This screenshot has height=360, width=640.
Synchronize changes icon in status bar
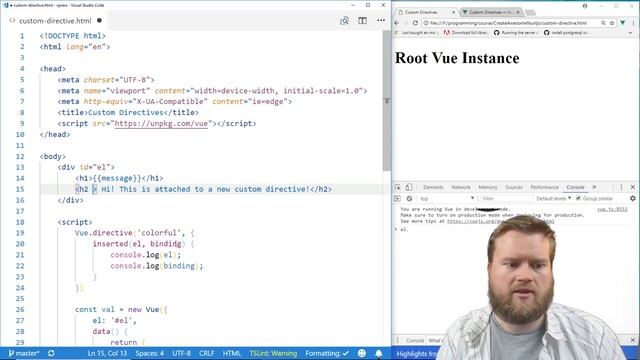click(51, 353)
